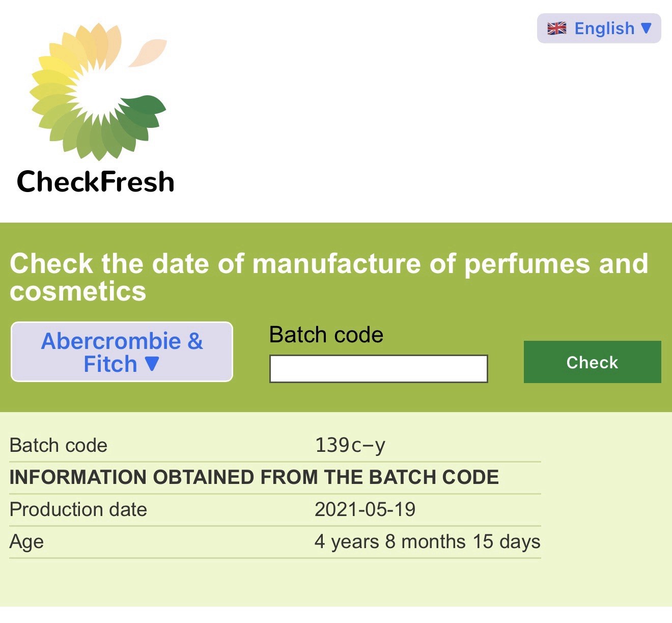The width and height of the screenshot is (672, 623).
Task: Click the CheckFresh wordmark text
Action: click(96, 182)
